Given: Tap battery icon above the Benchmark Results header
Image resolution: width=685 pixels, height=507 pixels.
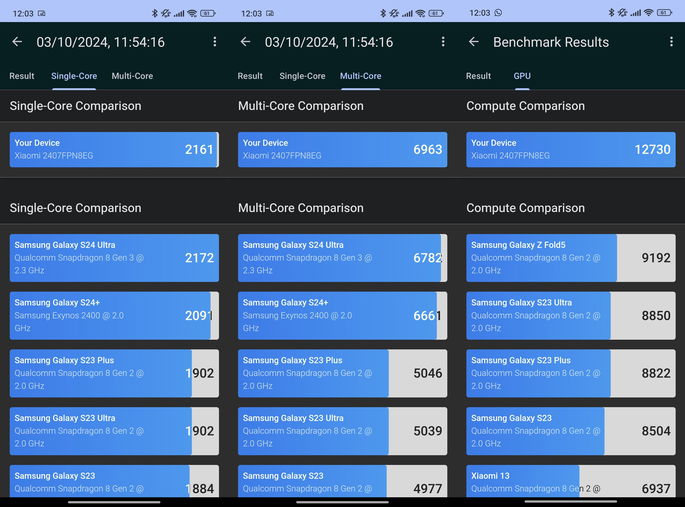Looking at the screenshot, I should 663,13.
